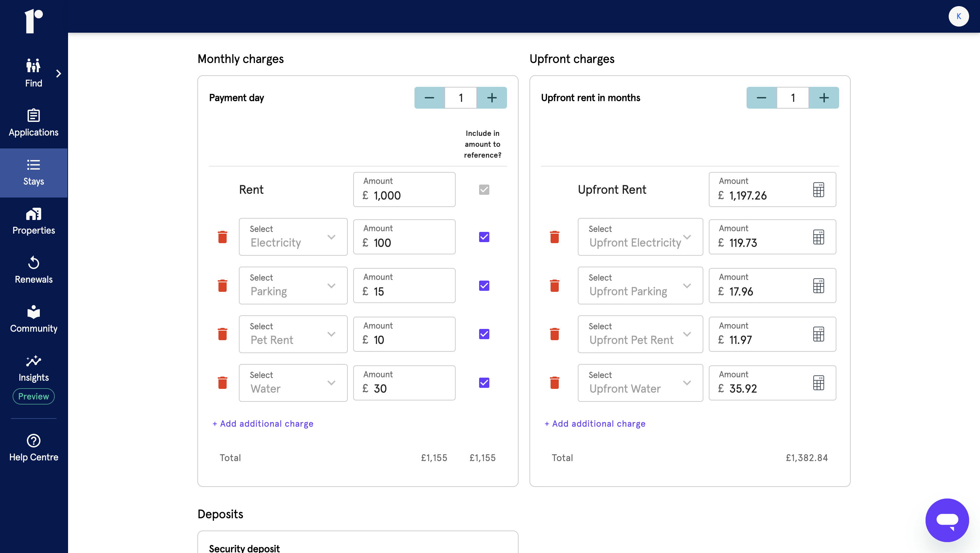Open user profile avatar K
This screenshot has width=980, height=553.
pos(958,16)
